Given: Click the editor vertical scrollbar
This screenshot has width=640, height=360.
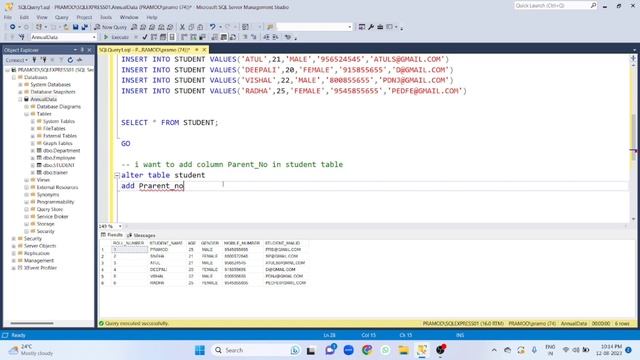Looking at the screenshot, I should [x=633, y=139].
